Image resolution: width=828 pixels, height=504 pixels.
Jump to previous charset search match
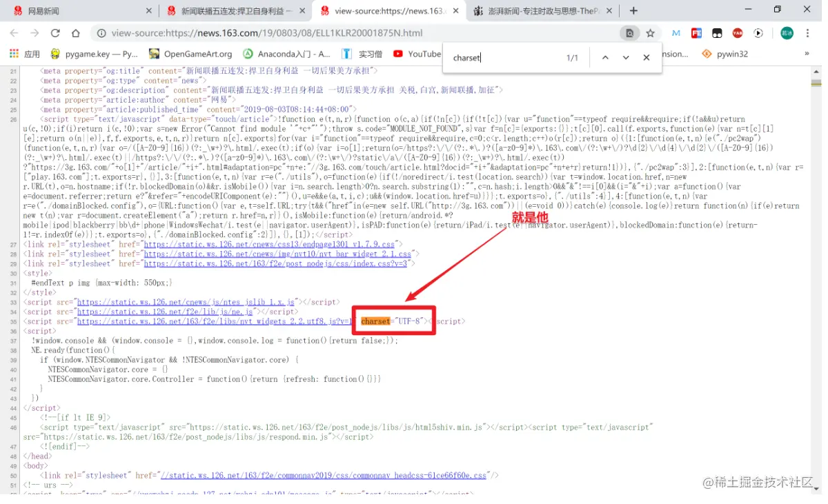pos(605,58)
